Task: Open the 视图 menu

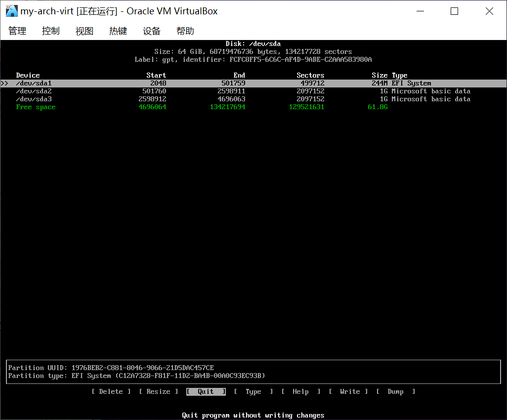Action: click(x=84, y=31)
